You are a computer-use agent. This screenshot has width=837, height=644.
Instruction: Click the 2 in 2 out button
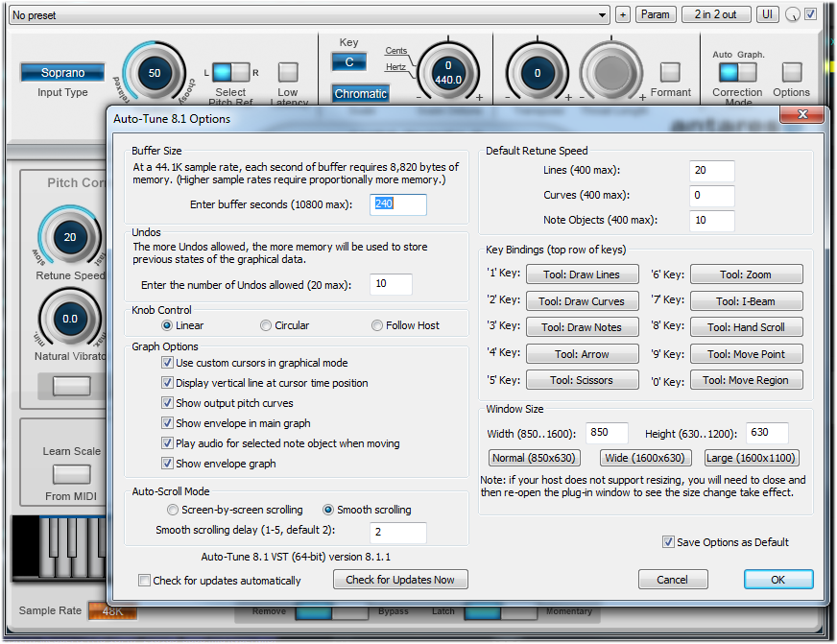point(716,15)
